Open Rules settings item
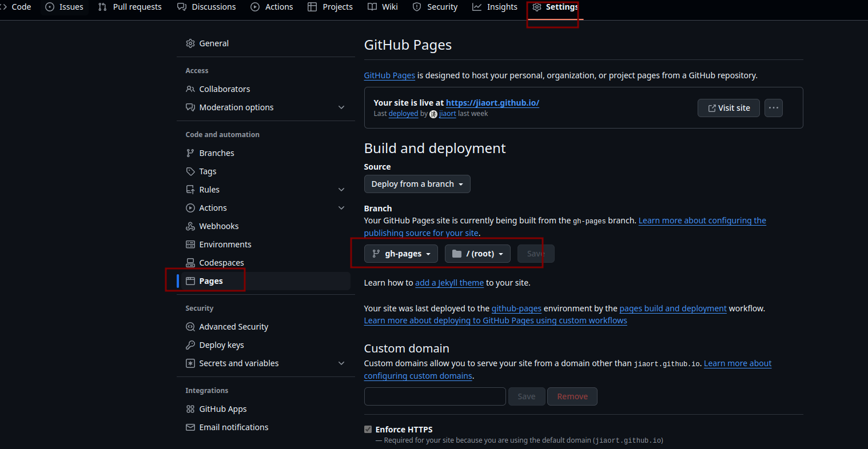This screenshot has height=449, width=868. (x=209, y=190)
